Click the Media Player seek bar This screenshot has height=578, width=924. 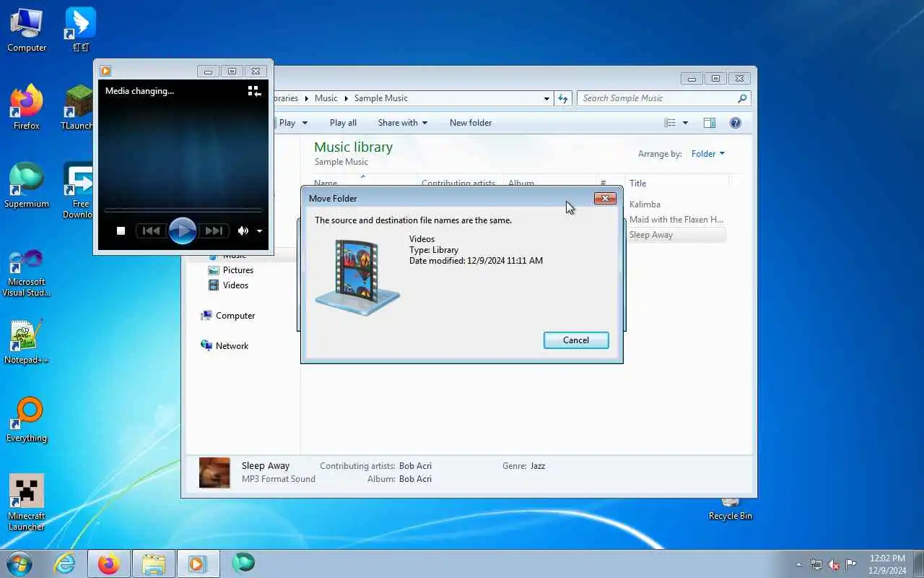tap(183, 210)
